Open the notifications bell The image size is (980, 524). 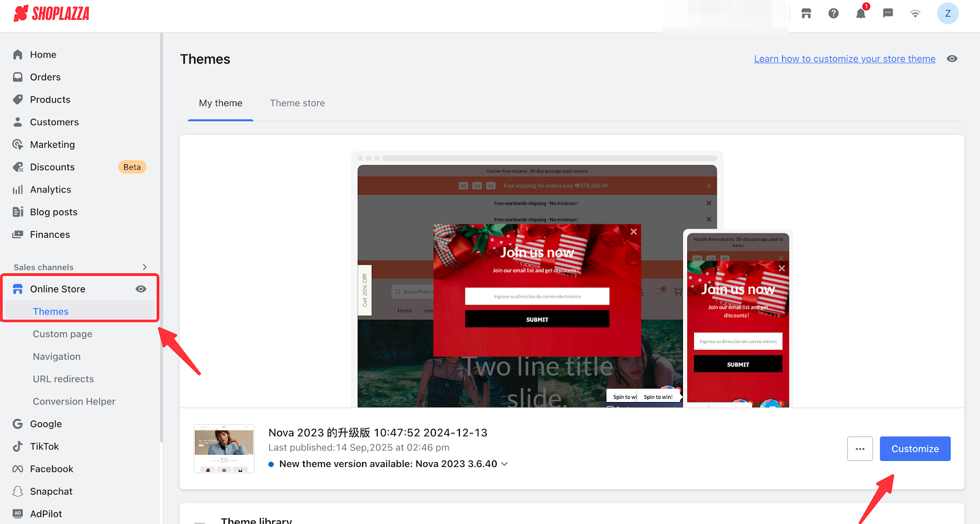861,13
